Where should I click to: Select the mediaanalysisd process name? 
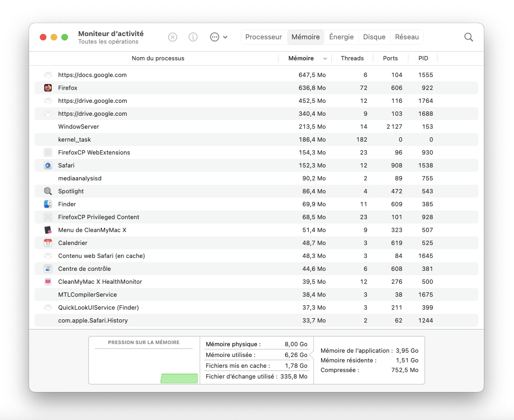tap(80, 178)
